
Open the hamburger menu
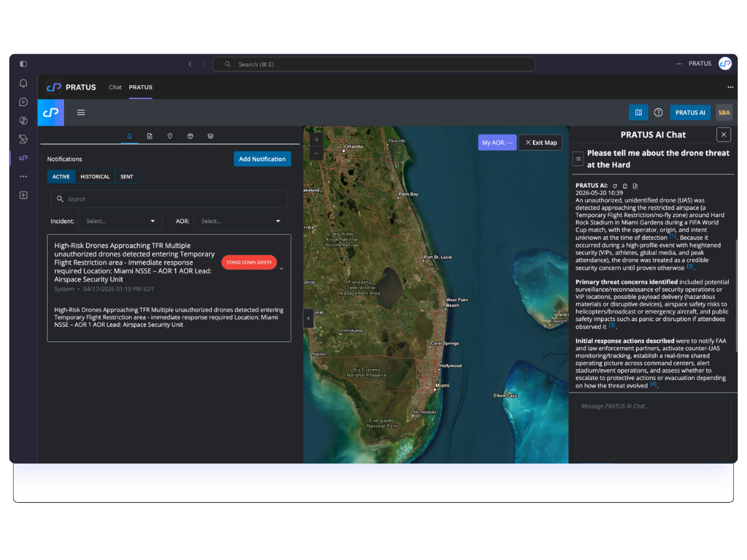[81, 113]
